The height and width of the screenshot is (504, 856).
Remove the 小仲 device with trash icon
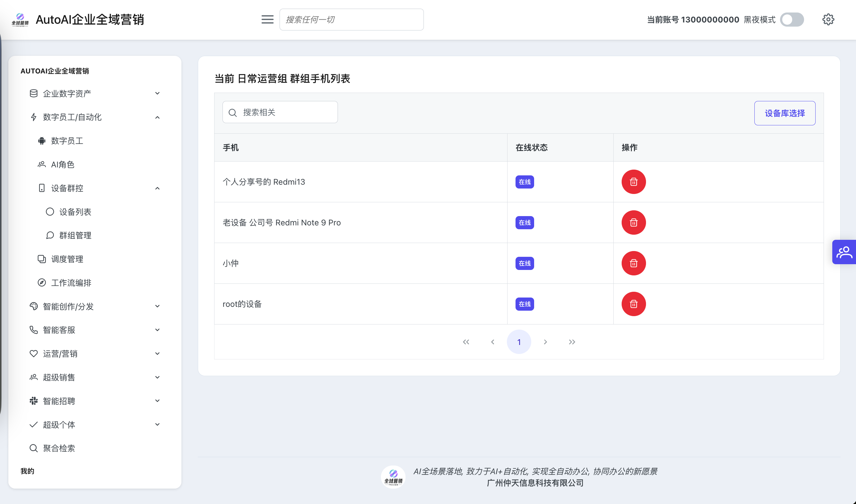(x=634, y=263)
